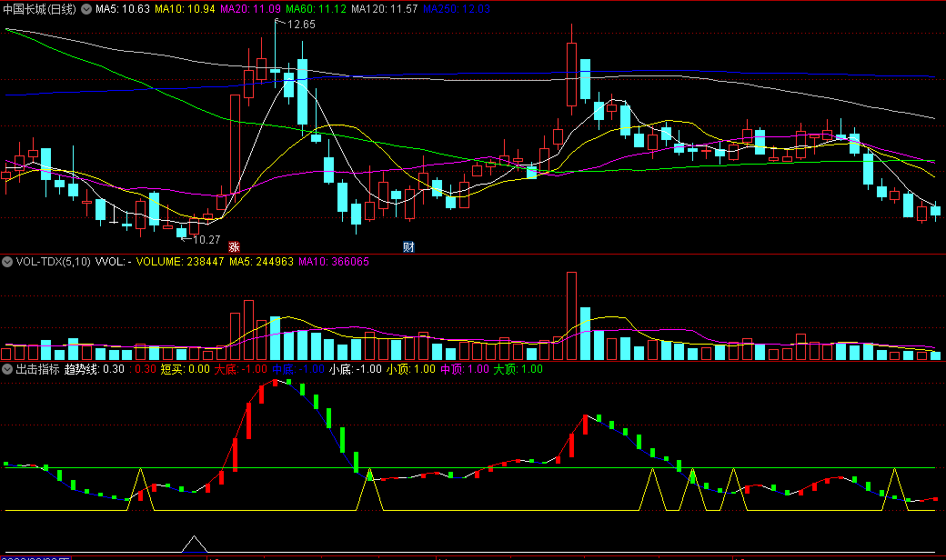Click the MA60: 11.12 label
Image resolution: width=946 pixels, height=560 pixels.
[x=317, y=9]
